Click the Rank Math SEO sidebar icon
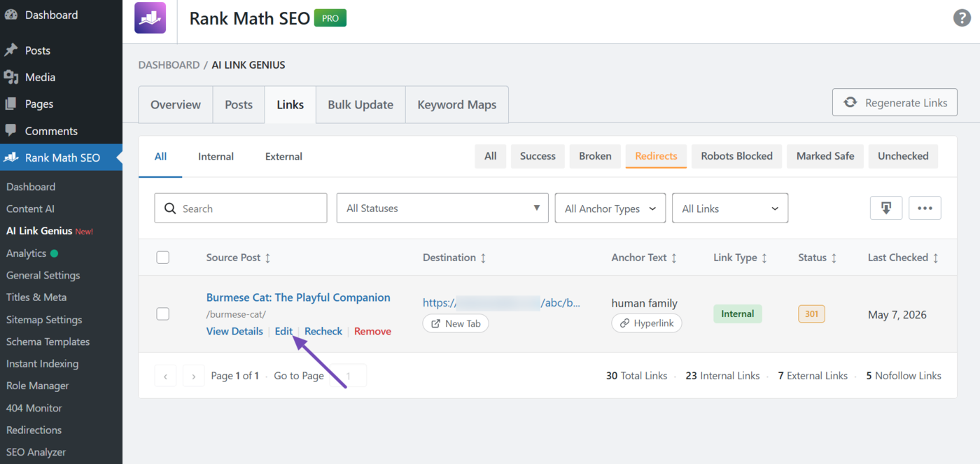The height and width of the screenshot is (464, 980). click(x=10, y=157)
